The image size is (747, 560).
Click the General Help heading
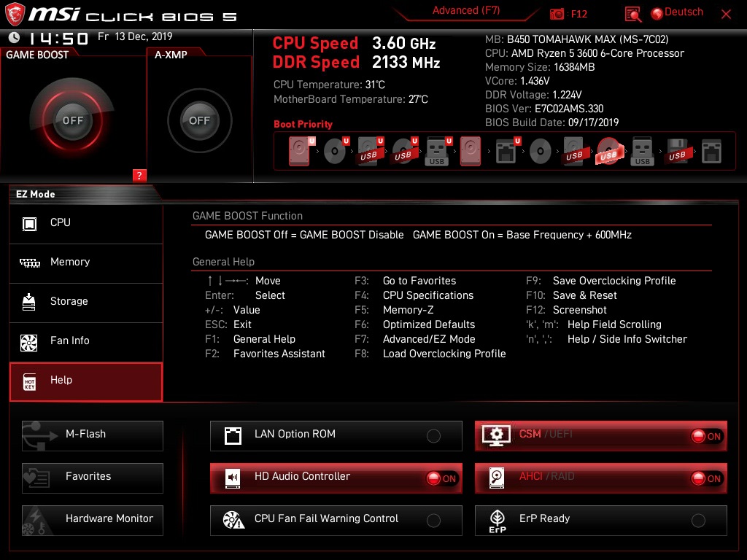coord(223,262)
